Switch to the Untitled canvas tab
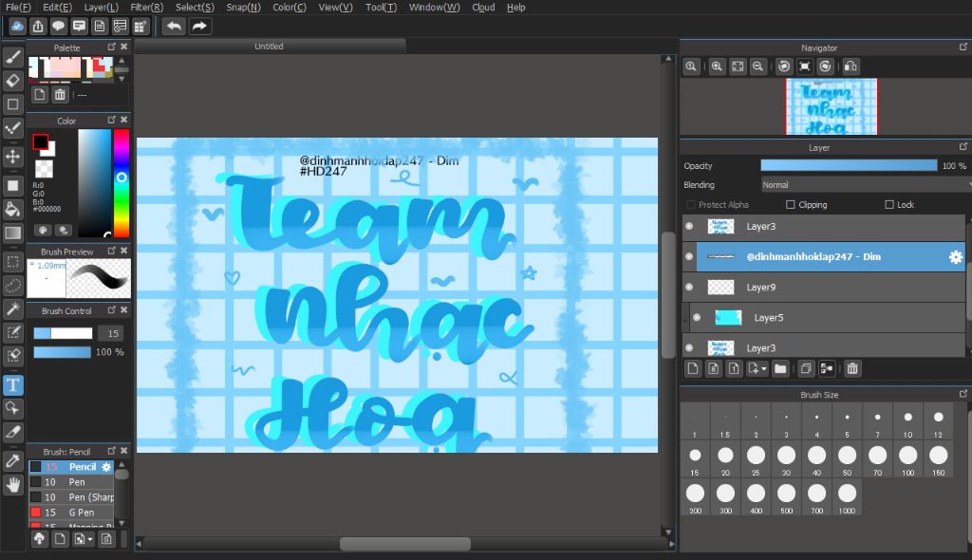The width and height of the screenshot is (972, 560). tap(269, 47)
